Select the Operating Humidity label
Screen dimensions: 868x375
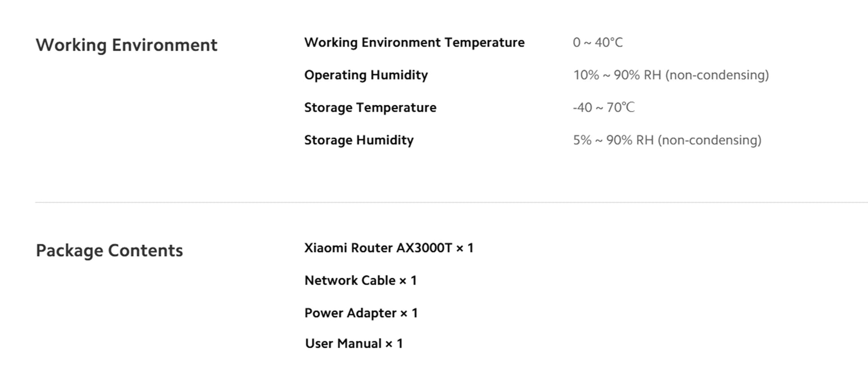(x=366, y=75)
